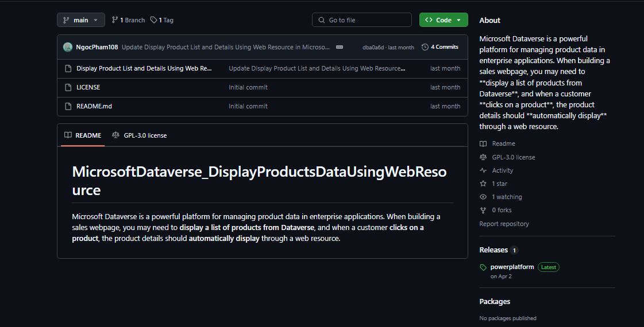
Task: Click the clock history icon beside 4 Commits
Action: pos(425,47)
